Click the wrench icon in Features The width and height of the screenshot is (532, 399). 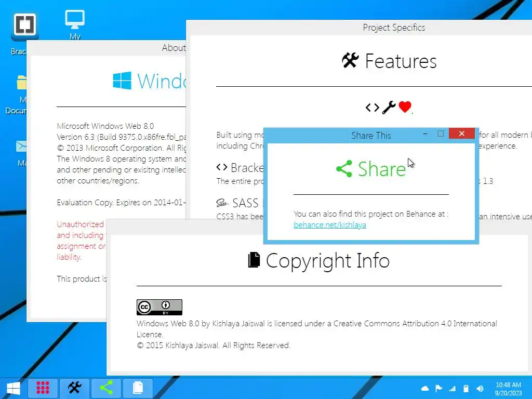[x=389, y=108]
